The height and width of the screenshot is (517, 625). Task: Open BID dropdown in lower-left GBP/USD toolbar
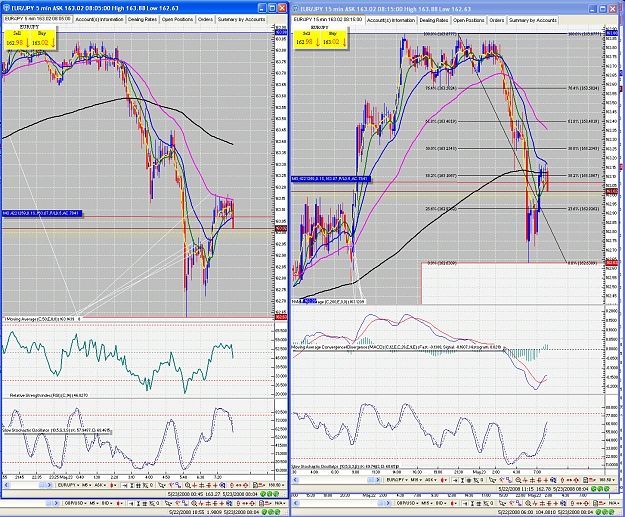107,503
